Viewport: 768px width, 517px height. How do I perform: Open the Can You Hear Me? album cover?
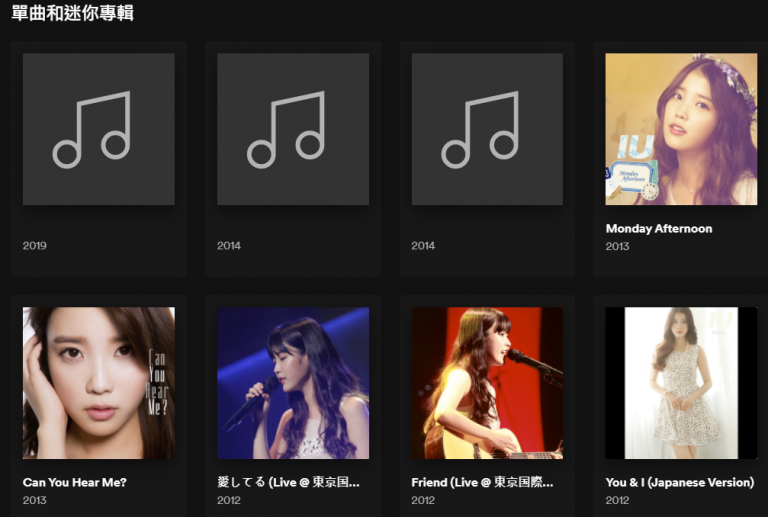(98, 383)
